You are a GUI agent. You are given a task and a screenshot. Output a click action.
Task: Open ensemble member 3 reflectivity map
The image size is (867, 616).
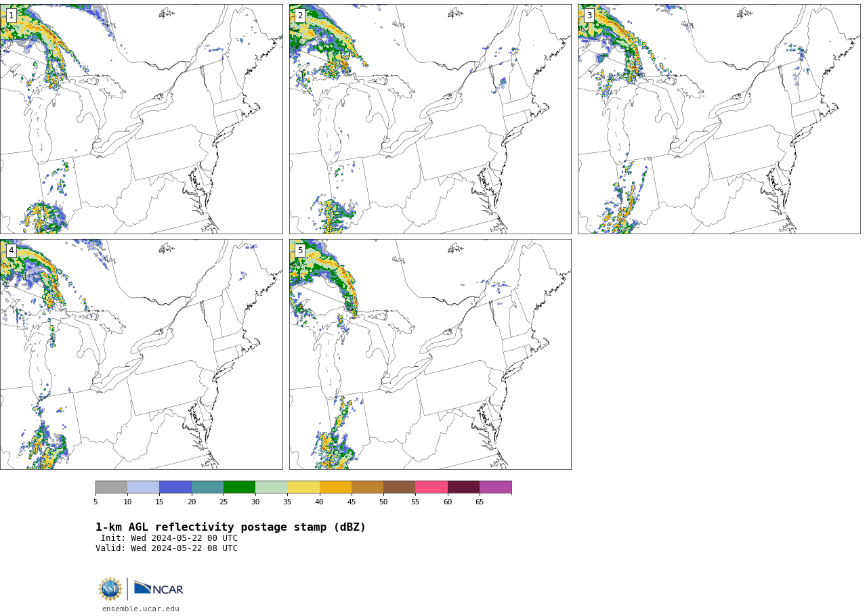[x=719, y=119]
